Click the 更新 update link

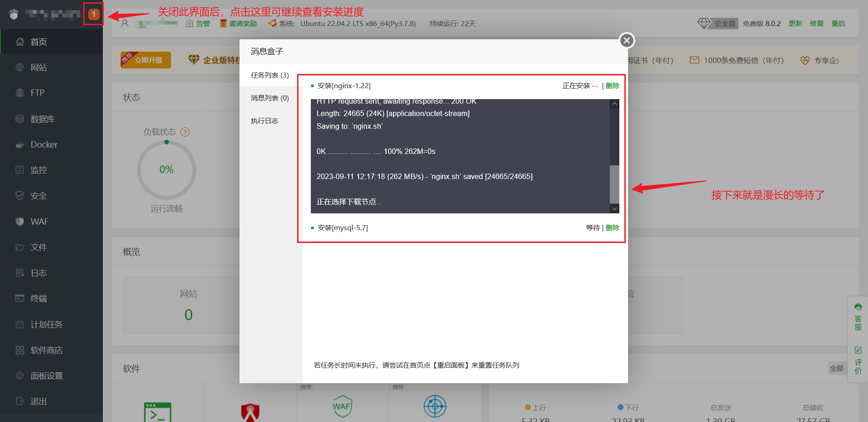pyautogui.click(x=795, y=23)
